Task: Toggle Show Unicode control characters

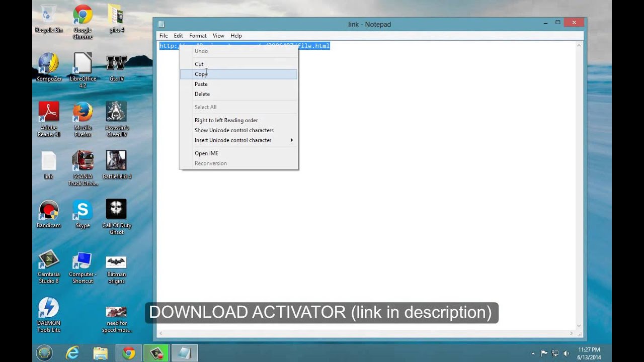Action: [x=238, y=130]
